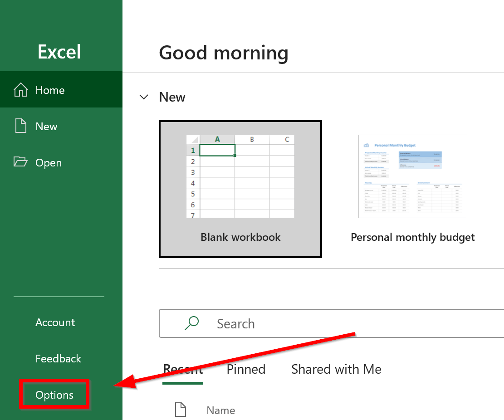Select the Blank workbook template thumbnail

(240, 189)
